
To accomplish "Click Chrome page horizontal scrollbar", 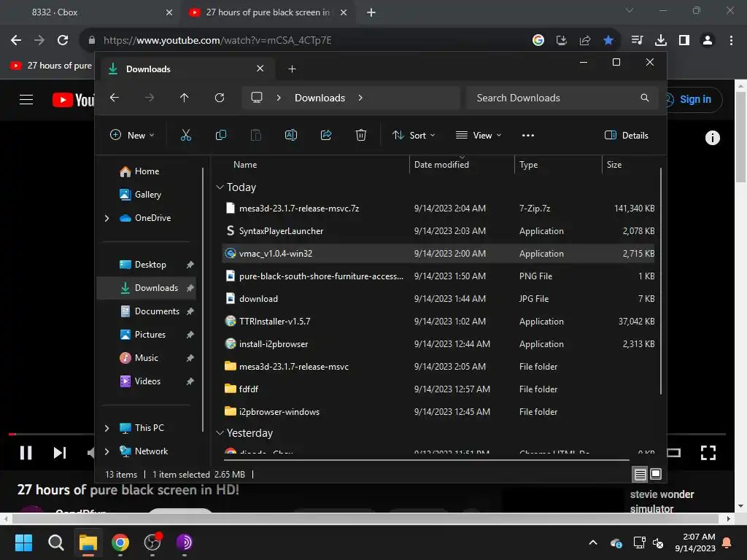I will 365,518.
